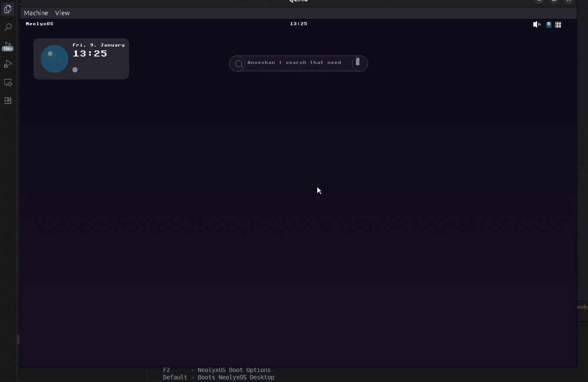Click the speaker volume icon in NeolyxOS bar

coord(537,24)
